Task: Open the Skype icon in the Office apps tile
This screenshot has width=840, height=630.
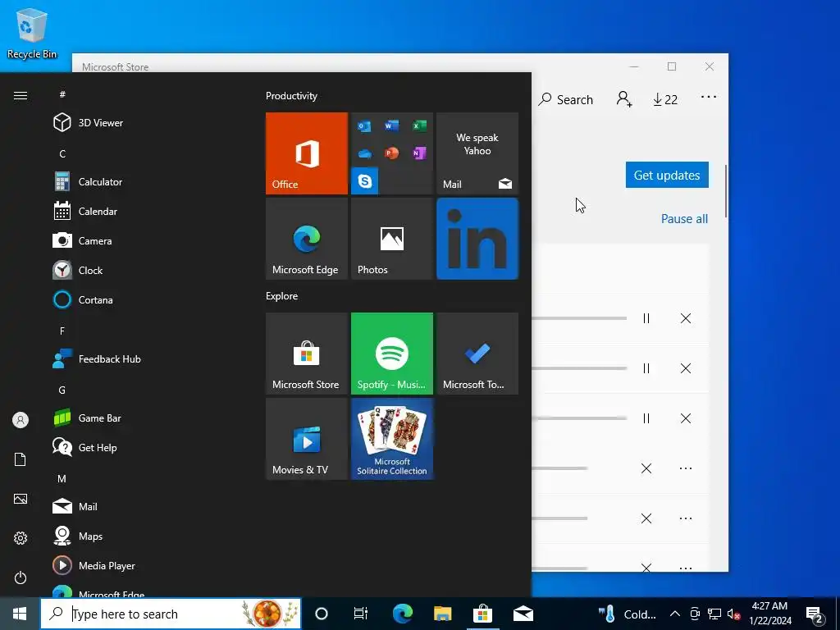Action: pyautogui.click(x=365, y=180)
